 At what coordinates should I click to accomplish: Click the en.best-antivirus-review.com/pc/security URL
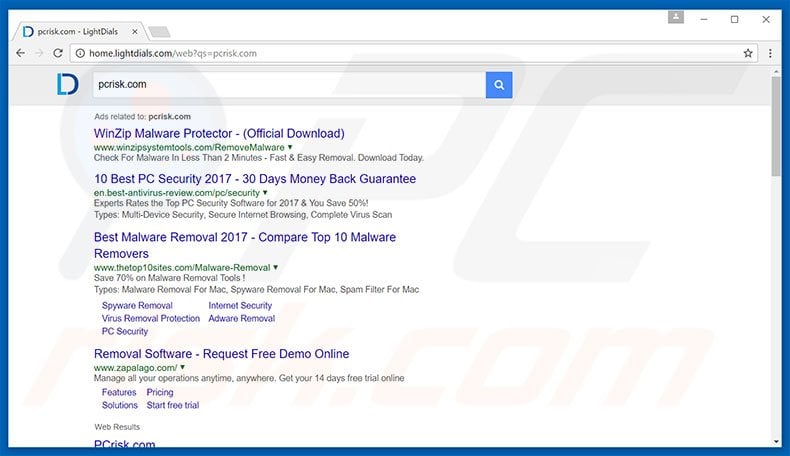tap(176, 192)
